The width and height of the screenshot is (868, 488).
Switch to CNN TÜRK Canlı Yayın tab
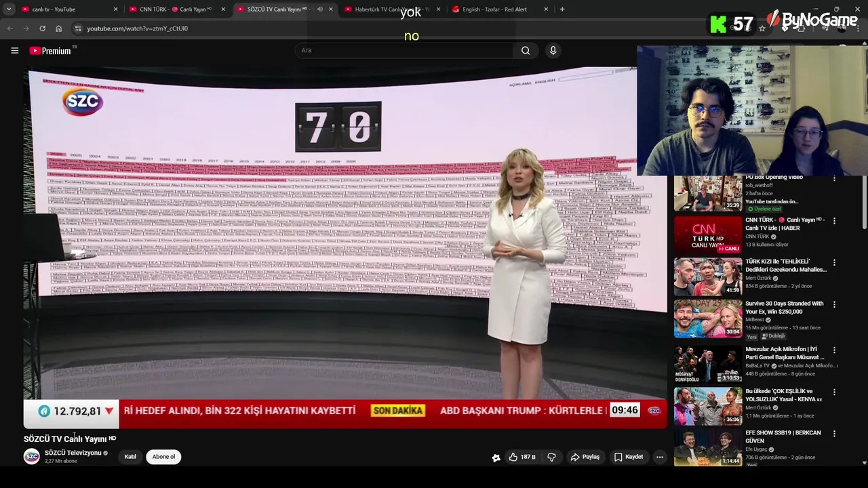point(176,9)
